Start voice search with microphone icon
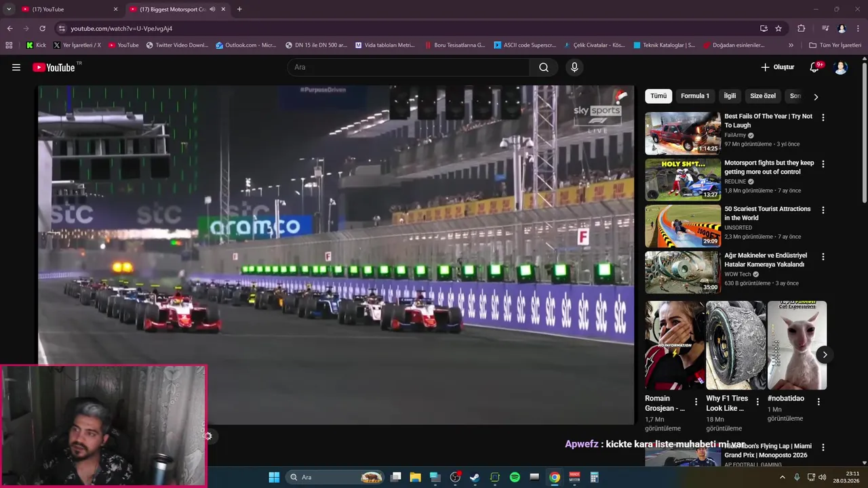The image size is (868, 488). pos(574,67)
